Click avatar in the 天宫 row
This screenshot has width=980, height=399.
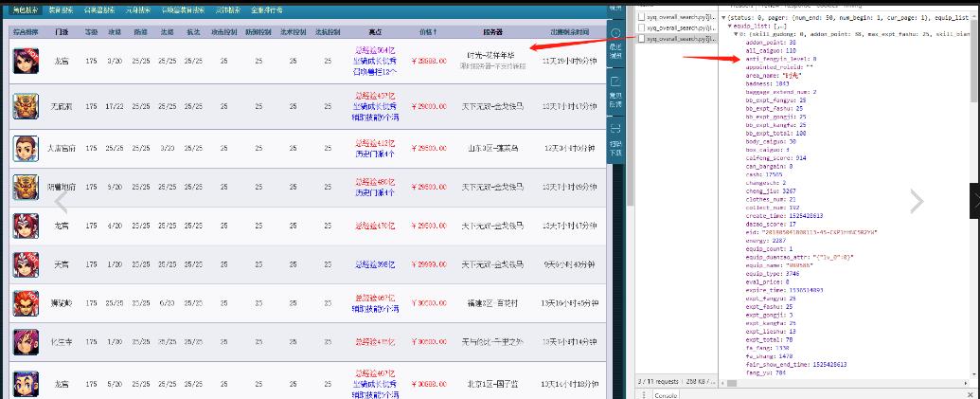[x=26, y=264]
